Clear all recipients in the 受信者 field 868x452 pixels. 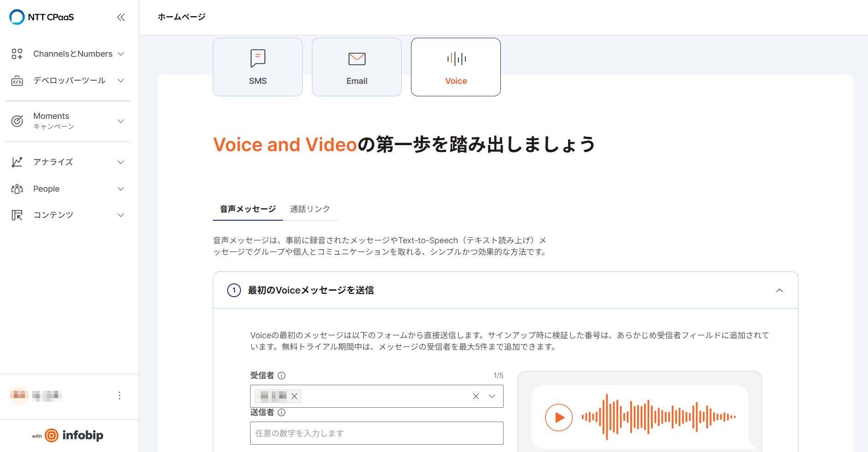coord(476,396)
